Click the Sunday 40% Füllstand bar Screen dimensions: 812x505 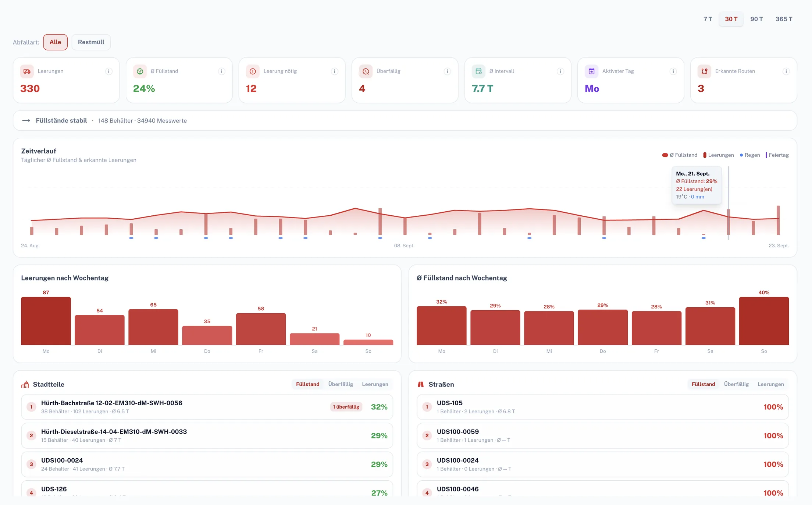tap(764, 321)
